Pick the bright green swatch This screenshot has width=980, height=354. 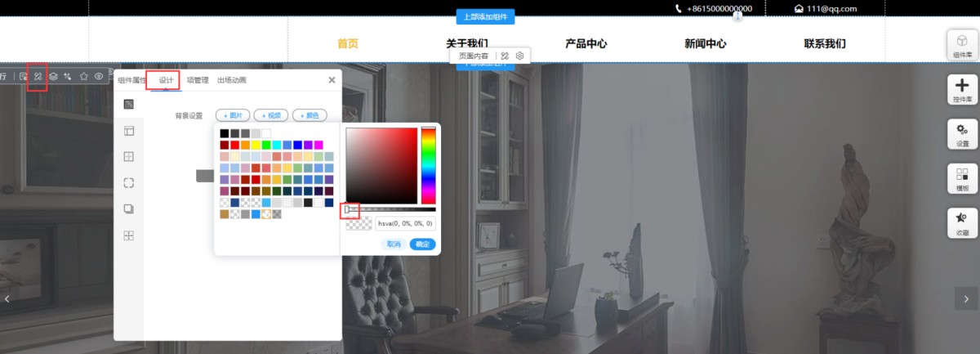tap(266, 145)
